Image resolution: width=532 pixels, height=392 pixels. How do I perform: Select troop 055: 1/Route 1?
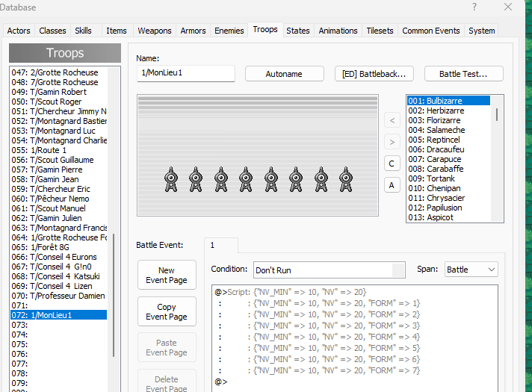(59, 150)
